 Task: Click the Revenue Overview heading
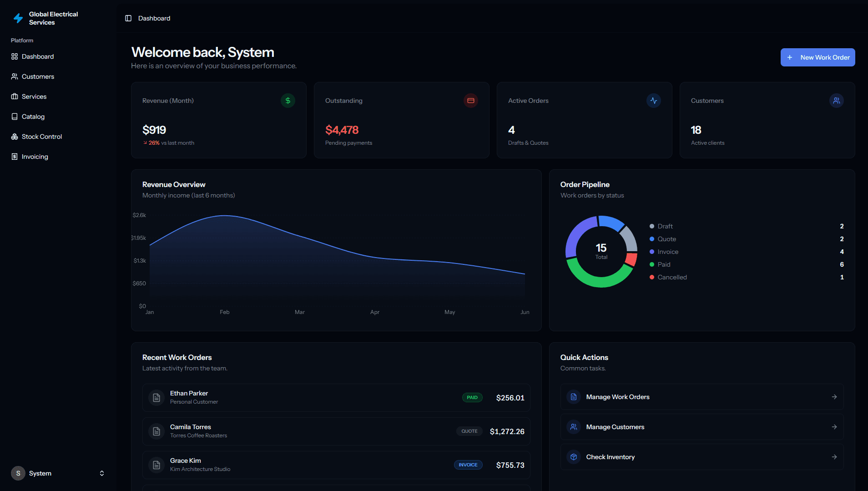pyautogui.click(x=174, y=184)
